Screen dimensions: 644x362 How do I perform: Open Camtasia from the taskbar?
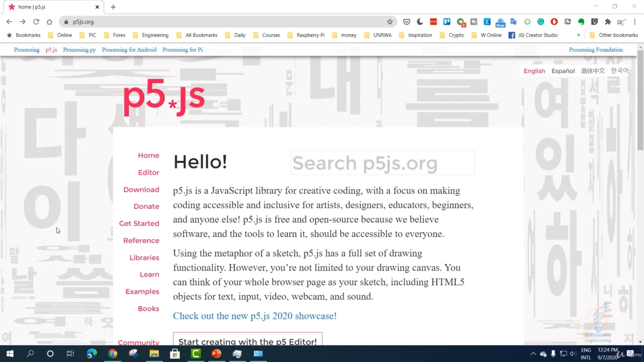click(x=196, y=353)
